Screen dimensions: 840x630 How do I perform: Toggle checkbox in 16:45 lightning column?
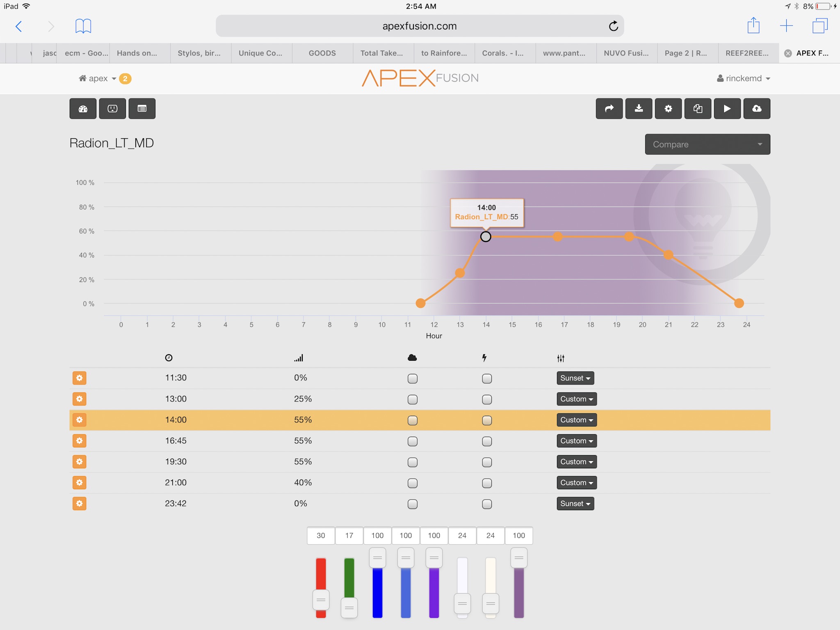486,441
